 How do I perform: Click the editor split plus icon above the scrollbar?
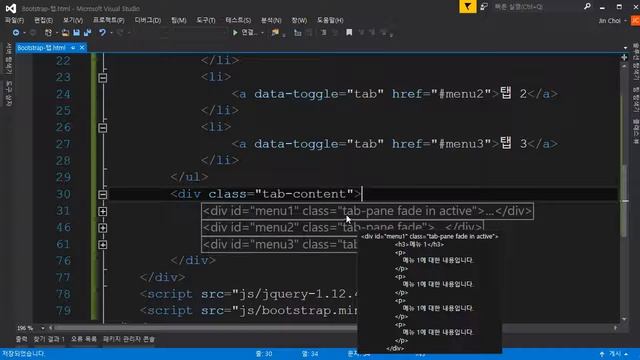pos(624,58)
